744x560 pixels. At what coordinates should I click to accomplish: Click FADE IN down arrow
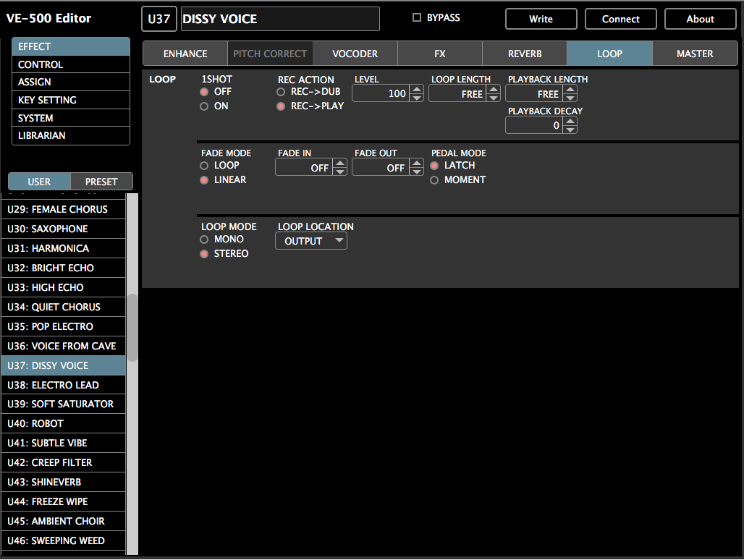(x=339, y=171)
